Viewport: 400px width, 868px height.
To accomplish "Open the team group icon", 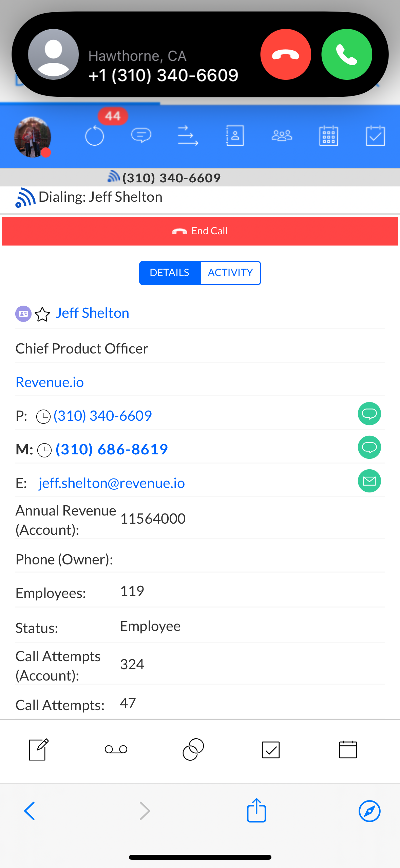I will point(282,135).
